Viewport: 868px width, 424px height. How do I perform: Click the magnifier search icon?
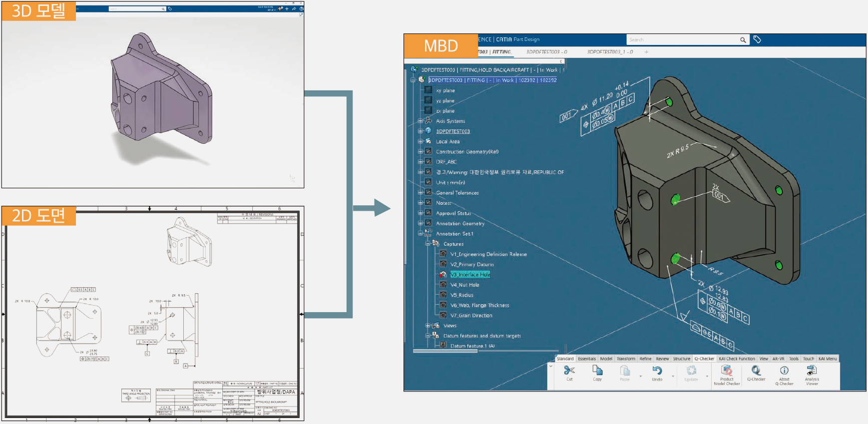pos(743,40)
